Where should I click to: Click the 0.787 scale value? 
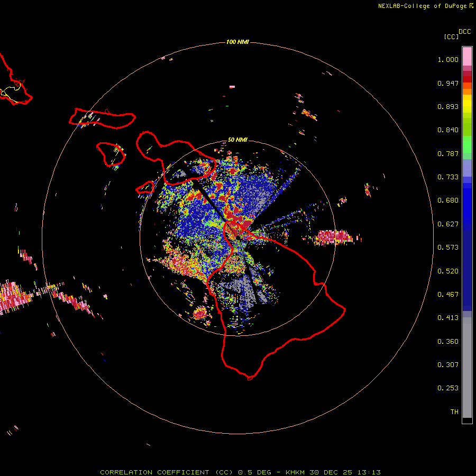coord(448,153)
